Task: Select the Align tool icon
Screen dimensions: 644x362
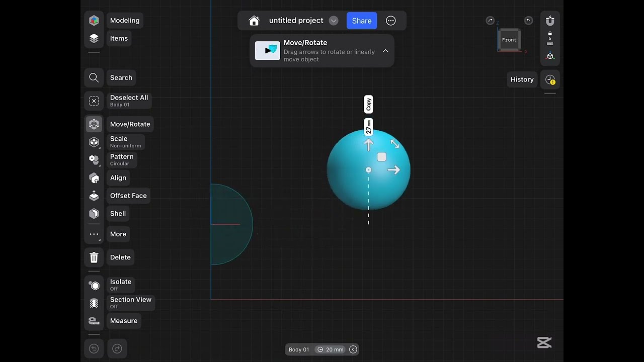Action: [x=94, y=178]
